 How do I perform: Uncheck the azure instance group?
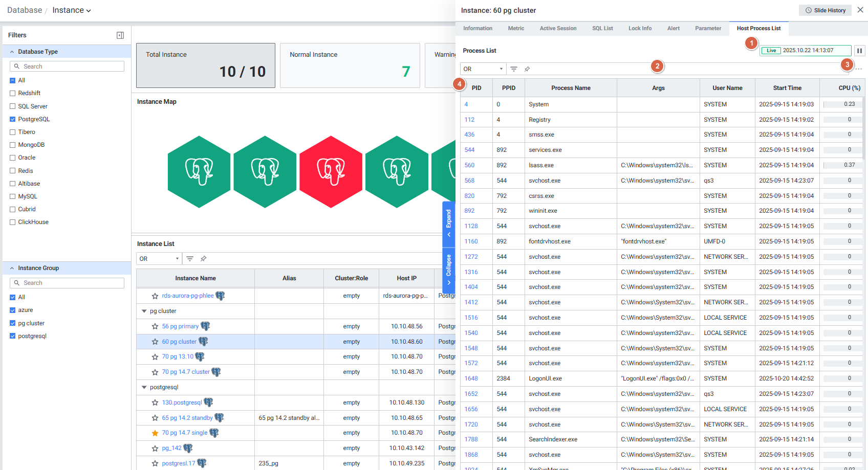click(13, 310)
